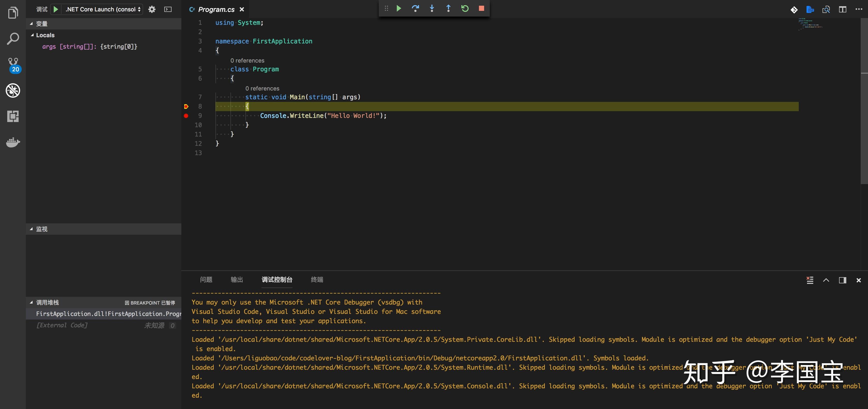
Task: Click the Step Into arrow icon
Action: [432, 9]
